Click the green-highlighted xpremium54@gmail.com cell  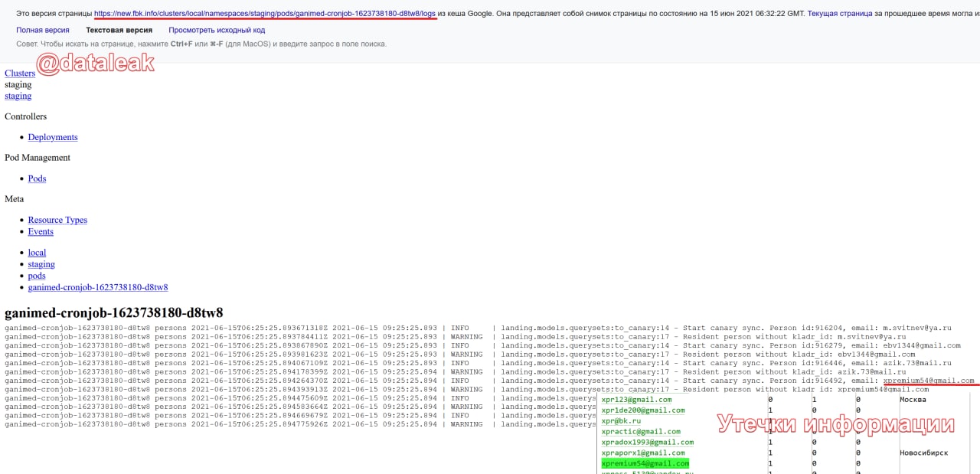(645, 464)
